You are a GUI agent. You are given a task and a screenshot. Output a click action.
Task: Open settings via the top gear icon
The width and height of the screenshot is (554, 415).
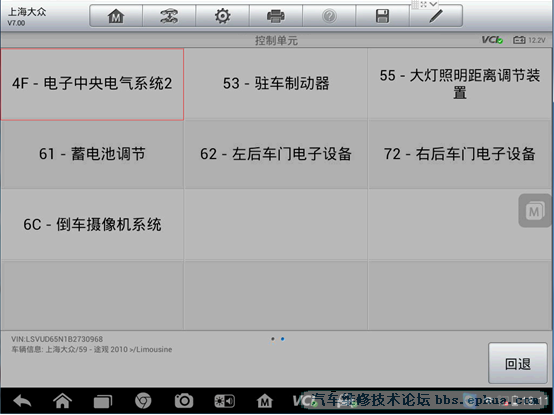223,16
